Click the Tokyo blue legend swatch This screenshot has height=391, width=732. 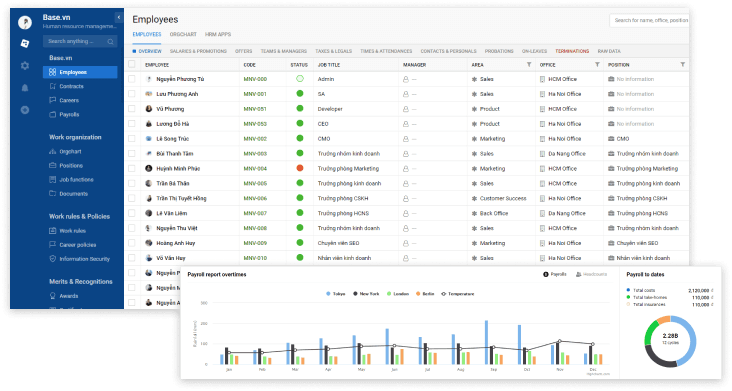(x=328, y=294)
